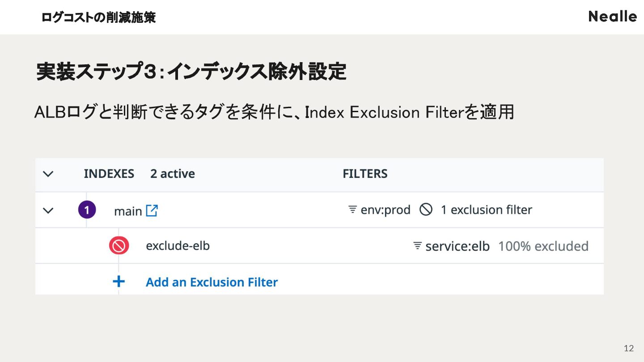Click the FILTERS column header
This screenshot has height=362, width=644.
365,174
